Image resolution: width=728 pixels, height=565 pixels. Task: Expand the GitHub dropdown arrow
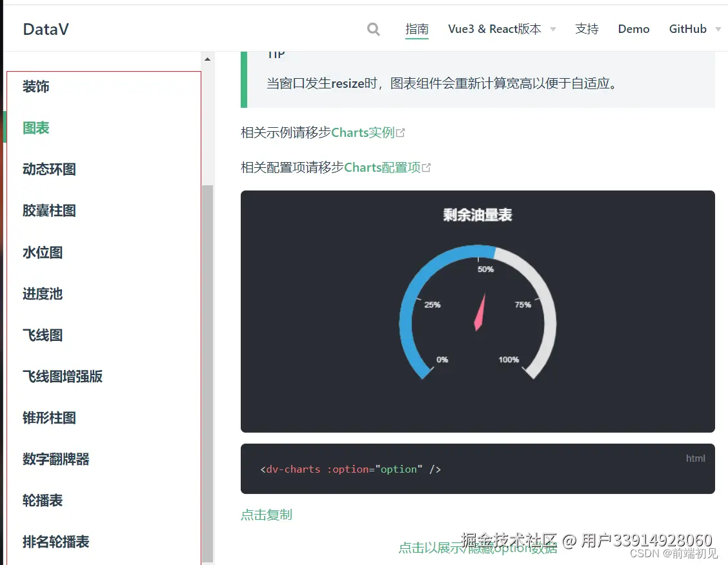click(x=718, y=29)
